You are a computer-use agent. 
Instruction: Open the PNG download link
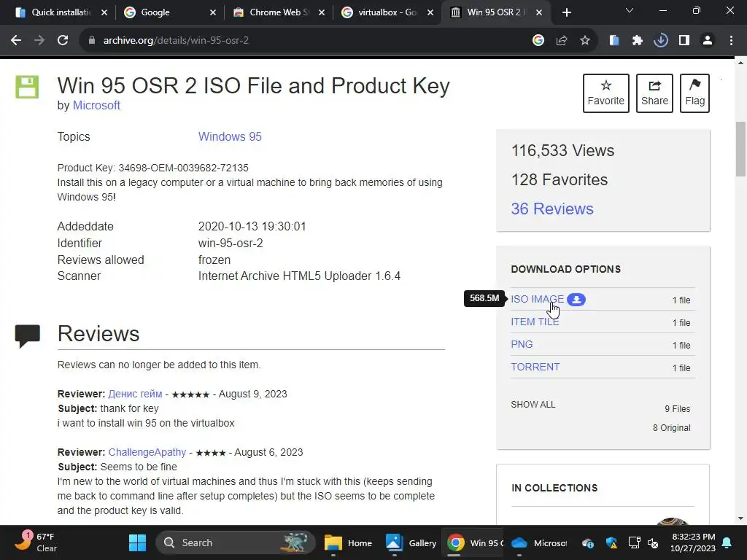pyautogui.click(x=522, y=344)
